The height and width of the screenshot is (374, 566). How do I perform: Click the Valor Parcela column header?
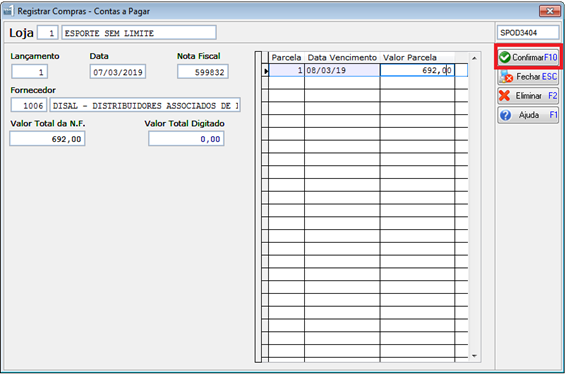(417, 57)
